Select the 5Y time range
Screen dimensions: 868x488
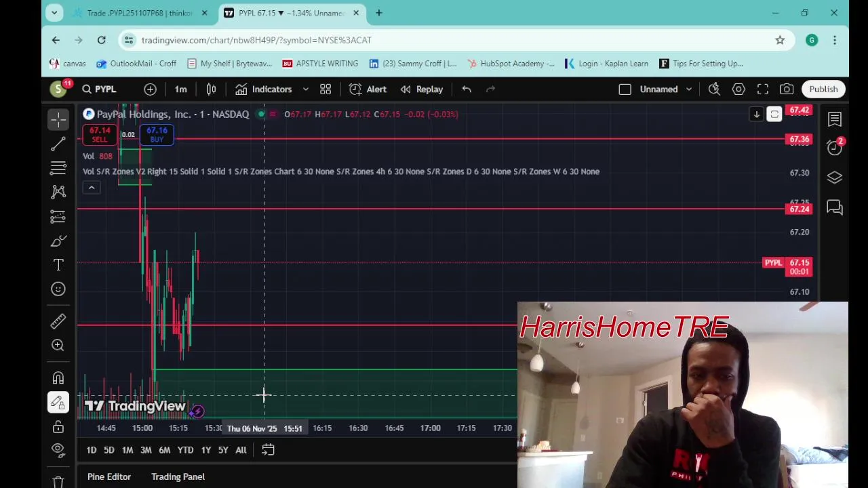223,450
